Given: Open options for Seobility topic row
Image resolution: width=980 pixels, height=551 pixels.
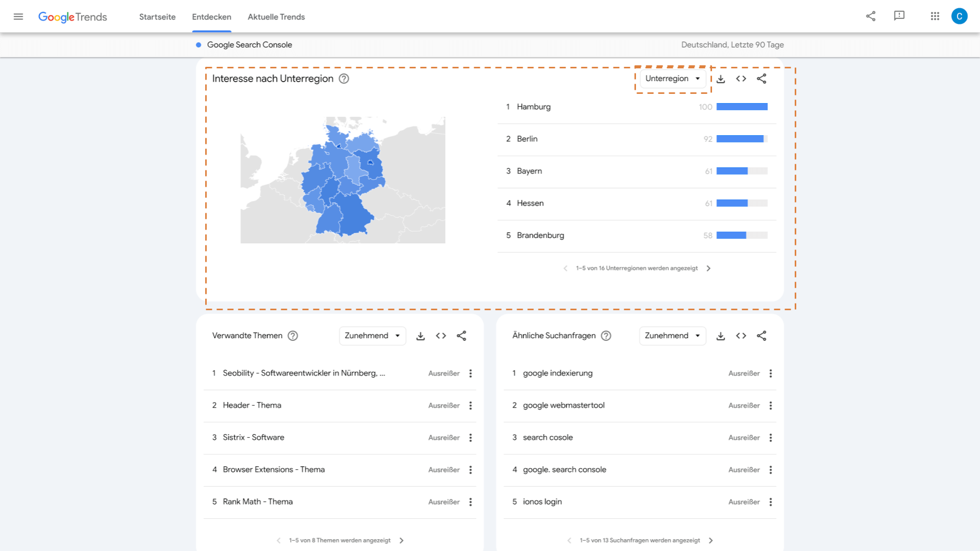Looking at the screenshot, I should 471,373.
